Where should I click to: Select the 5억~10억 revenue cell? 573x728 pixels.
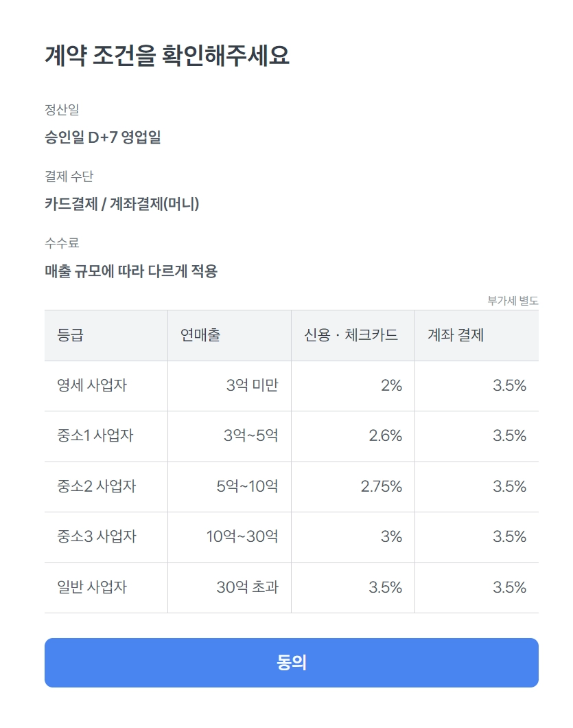pos(247,486)
